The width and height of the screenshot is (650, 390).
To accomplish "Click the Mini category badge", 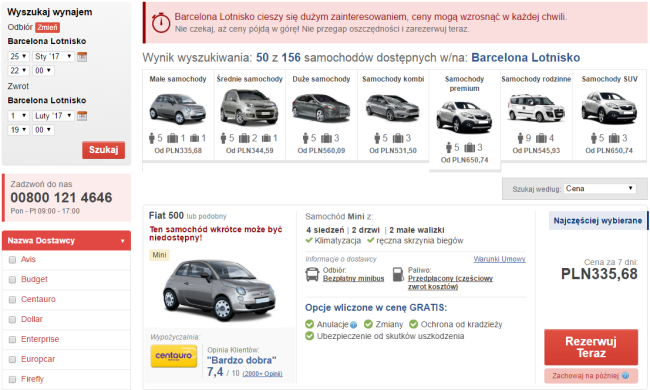I will pyautogui.click(x=159, y=255).
